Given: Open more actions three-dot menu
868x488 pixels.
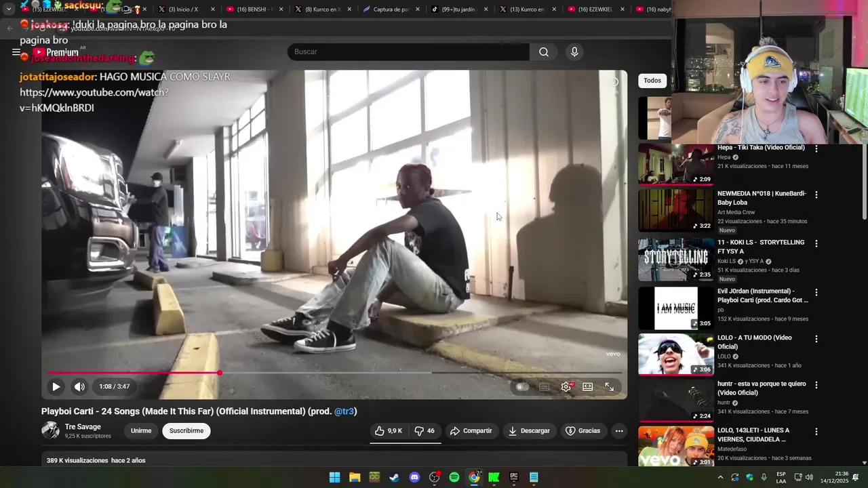Looking at the screenshot, I should pyautogui.click(x=619, y=431).
